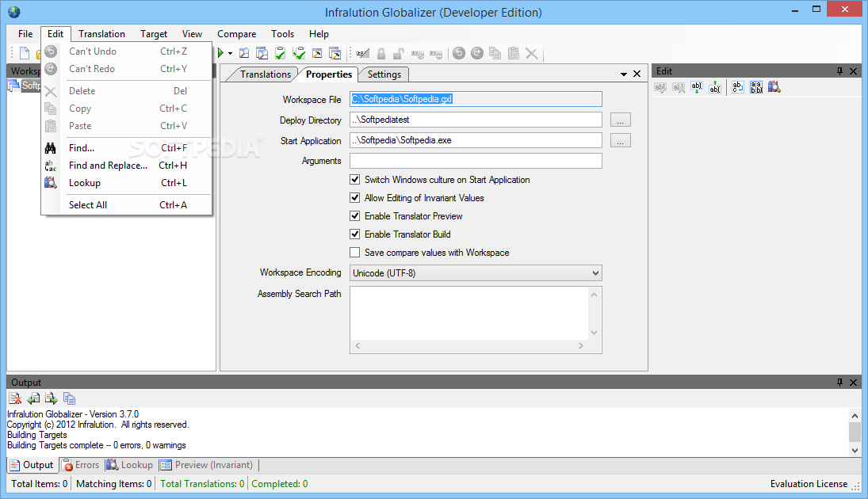Click the abc return-arrow icon in Edit panel
This screenshot has width=868, height=499.
[x=738, y=87]
